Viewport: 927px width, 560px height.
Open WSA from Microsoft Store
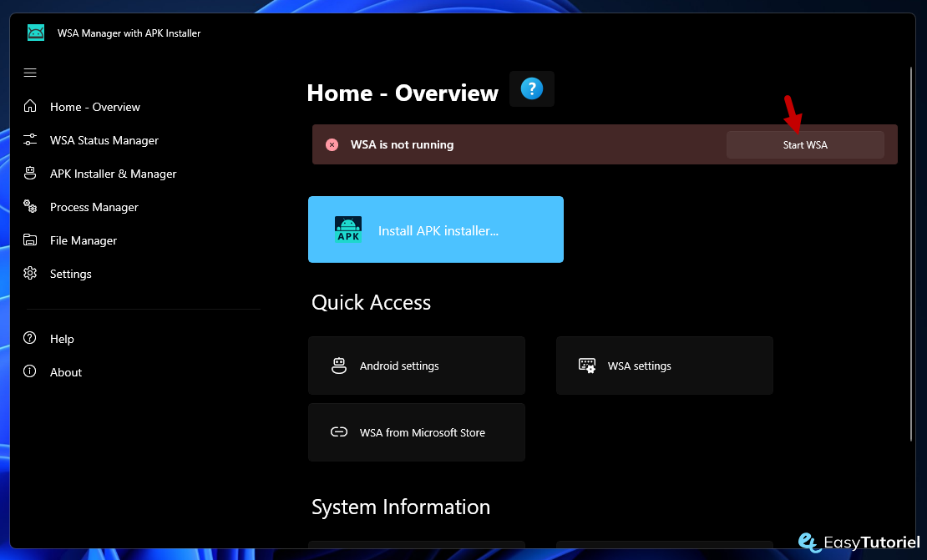coord(416,432)
